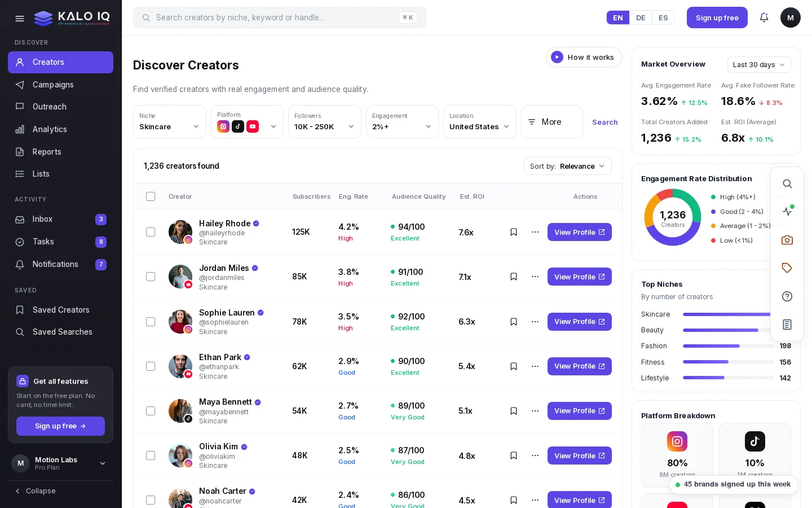Click the tag icon in floating toolbar
Screen dimensions: 812x508
pyautogui.click(x=787, y=268)
